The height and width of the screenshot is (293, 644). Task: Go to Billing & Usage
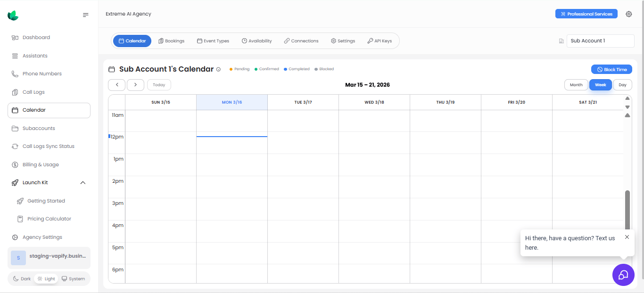[49, 164]
